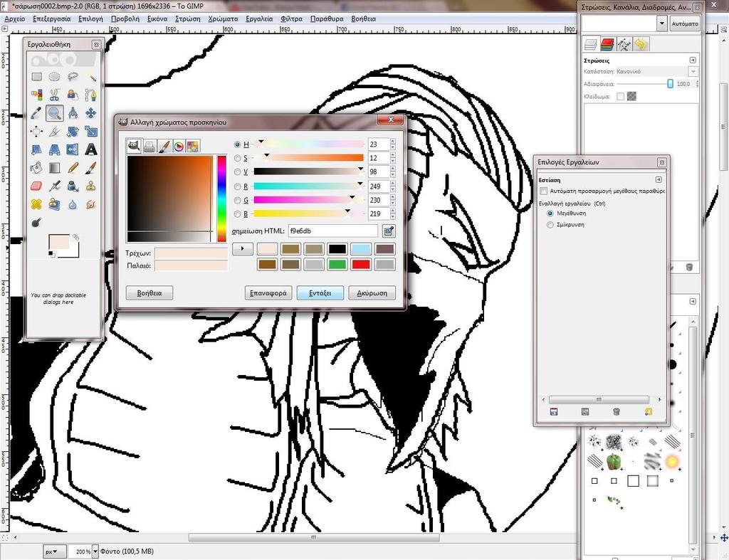This screenshot has height=560, width=729.
Task: Choose the Σμίκρυνση radio option
Action: (550, 225)
